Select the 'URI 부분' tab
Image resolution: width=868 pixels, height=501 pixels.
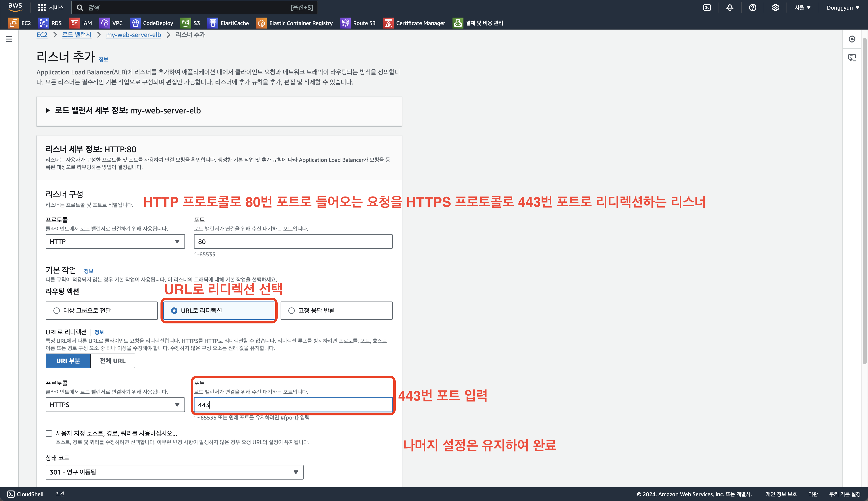point(68,361)
